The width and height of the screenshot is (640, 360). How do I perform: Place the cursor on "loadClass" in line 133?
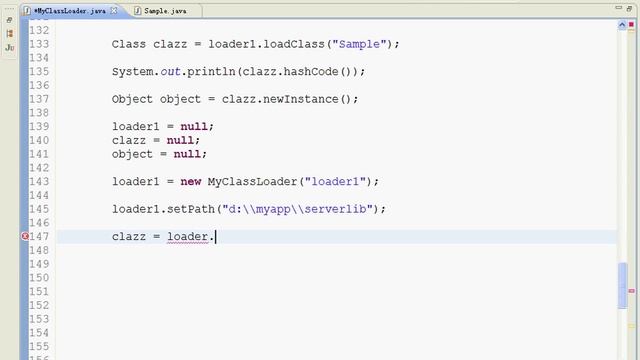click(294, 44)
